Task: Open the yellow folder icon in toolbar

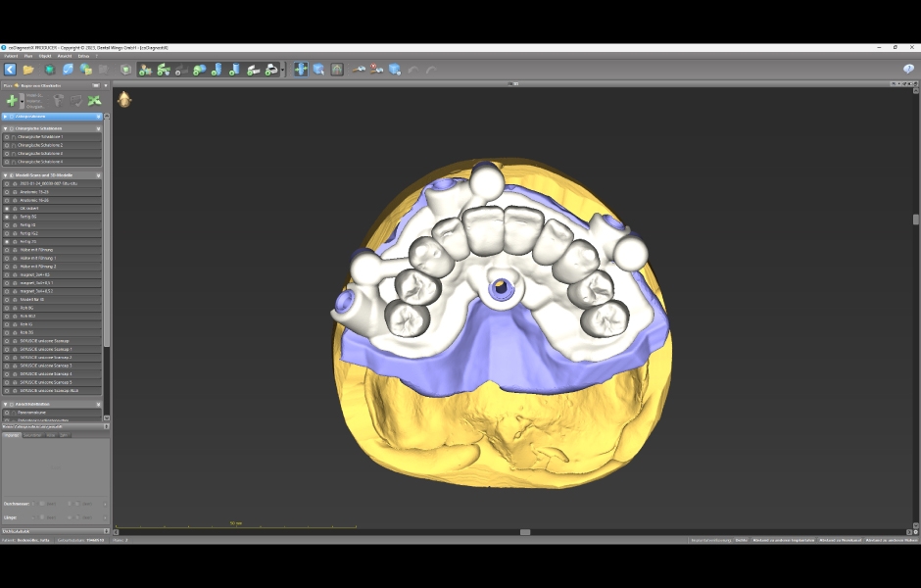Action: tap(28, 70)
